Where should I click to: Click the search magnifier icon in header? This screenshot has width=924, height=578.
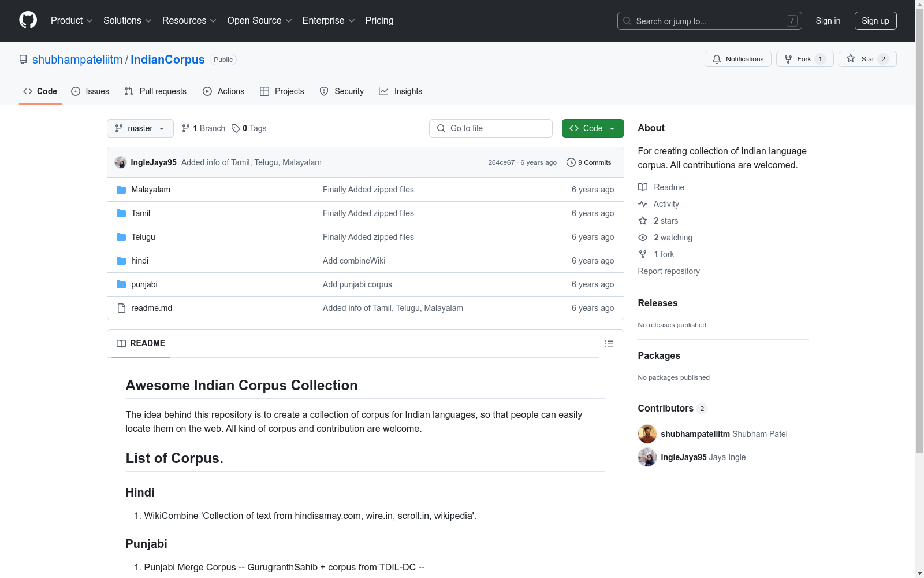click(x=627, y=21)
